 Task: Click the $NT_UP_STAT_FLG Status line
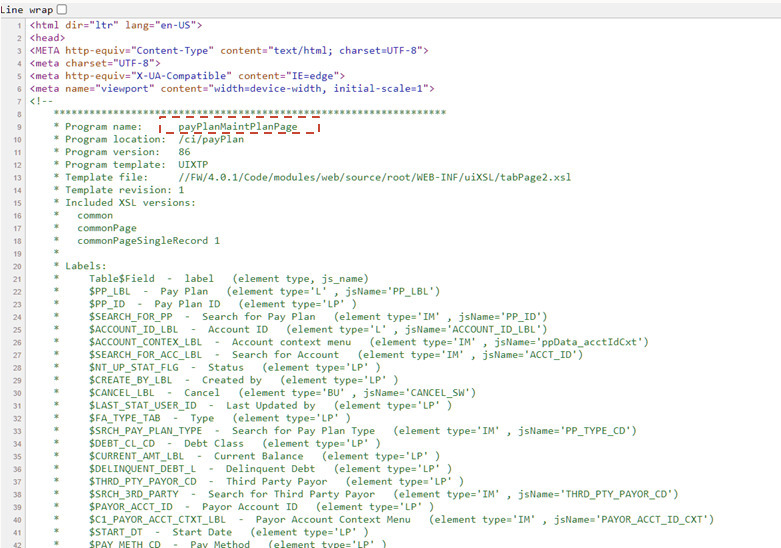click(x=235, y=368)
